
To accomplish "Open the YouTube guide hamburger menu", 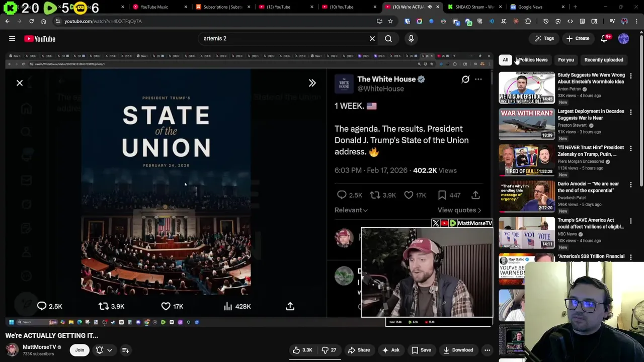I will 12,39.
